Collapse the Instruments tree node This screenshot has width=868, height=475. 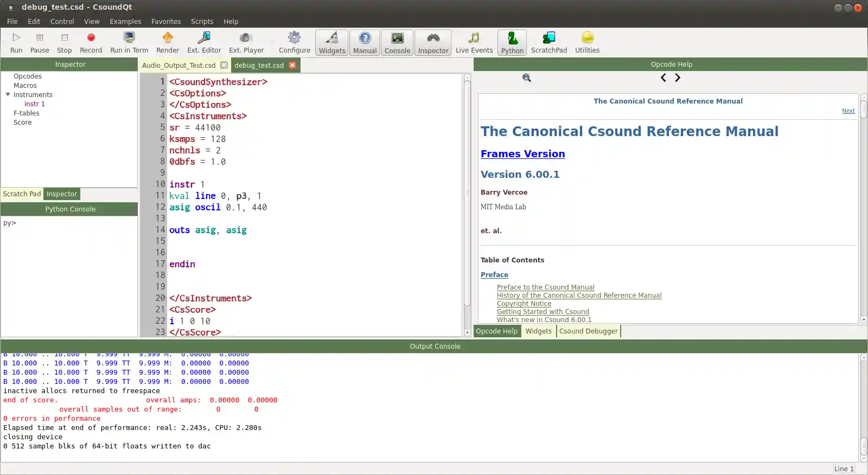(8, 94)
